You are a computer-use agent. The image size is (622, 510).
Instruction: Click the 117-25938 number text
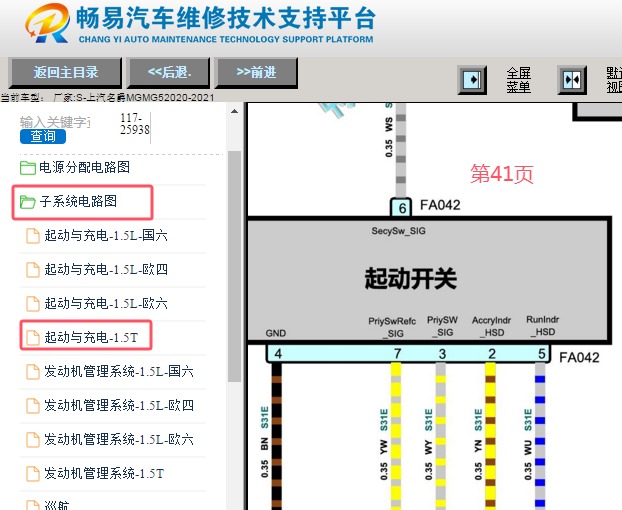134,124
